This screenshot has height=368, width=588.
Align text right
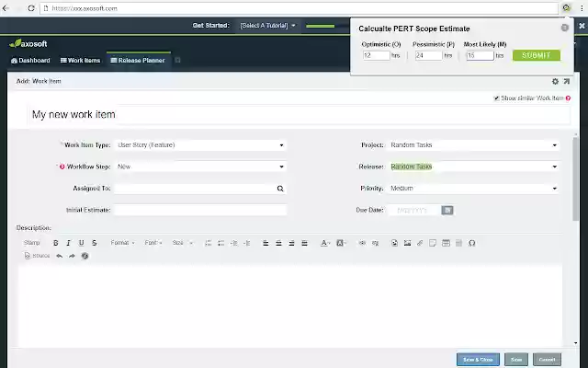291,243
